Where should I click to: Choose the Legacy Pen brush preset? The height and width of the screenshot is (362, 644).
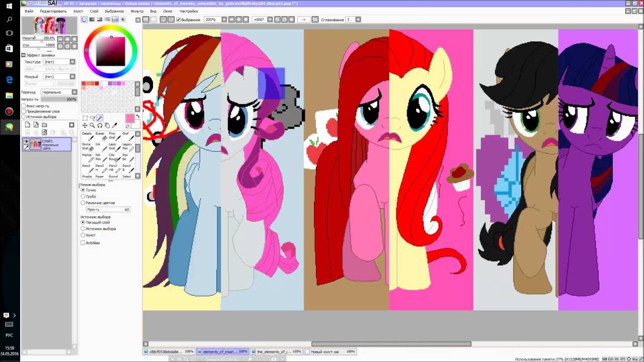(128, 147)
